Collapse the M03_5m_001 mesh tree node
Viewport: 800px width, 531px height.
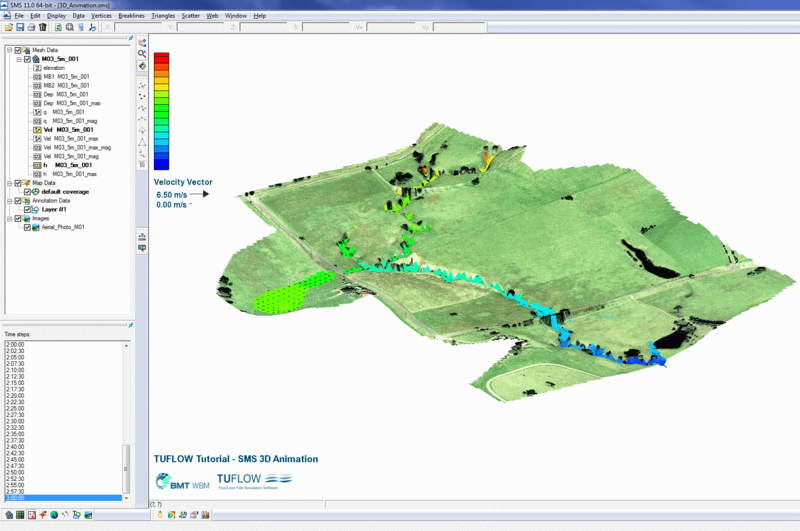tap(18, 59)
